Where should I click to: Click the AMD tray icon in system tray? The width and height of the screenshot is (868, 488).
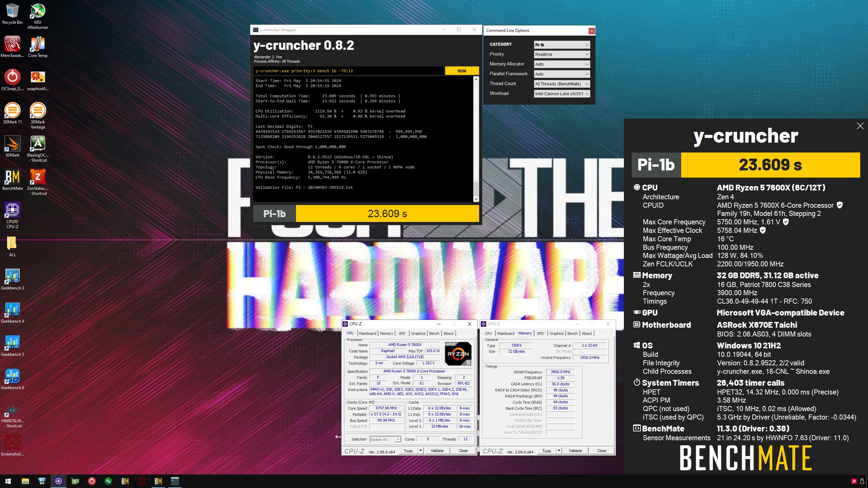pos(854,481)
